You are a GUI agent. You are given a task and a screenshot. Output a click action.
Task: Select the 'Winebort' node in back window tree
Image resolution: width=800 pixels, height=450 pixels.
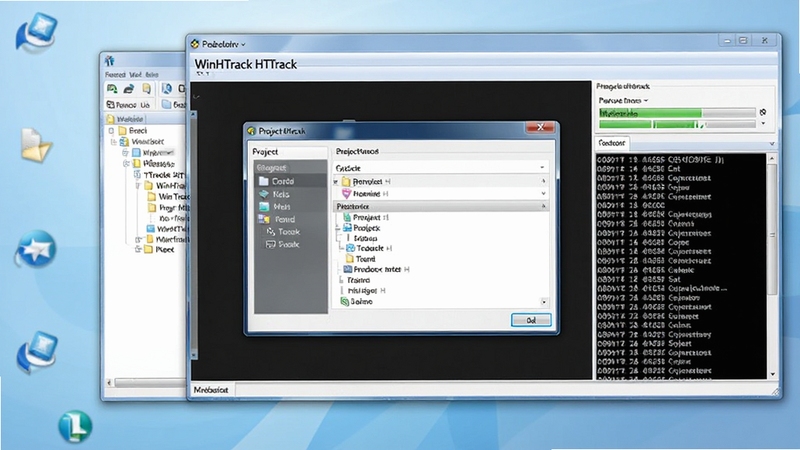(142, 141)
